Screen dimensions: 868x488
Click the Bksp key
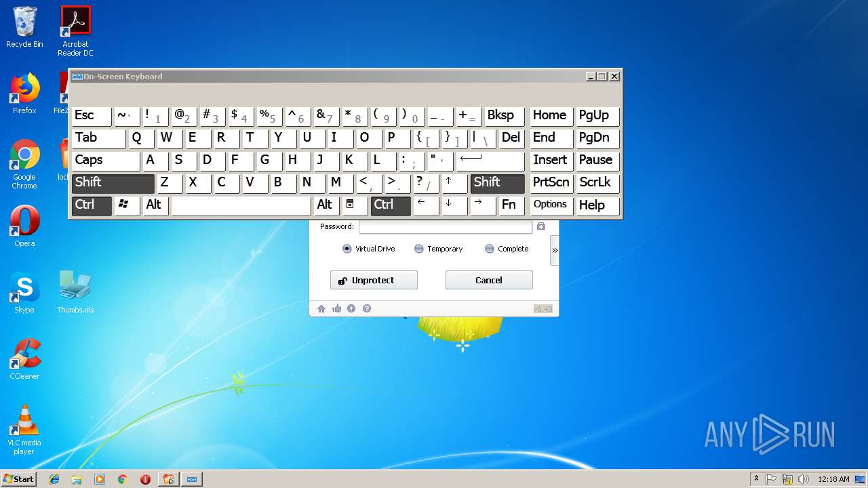(x=505, y=116)
